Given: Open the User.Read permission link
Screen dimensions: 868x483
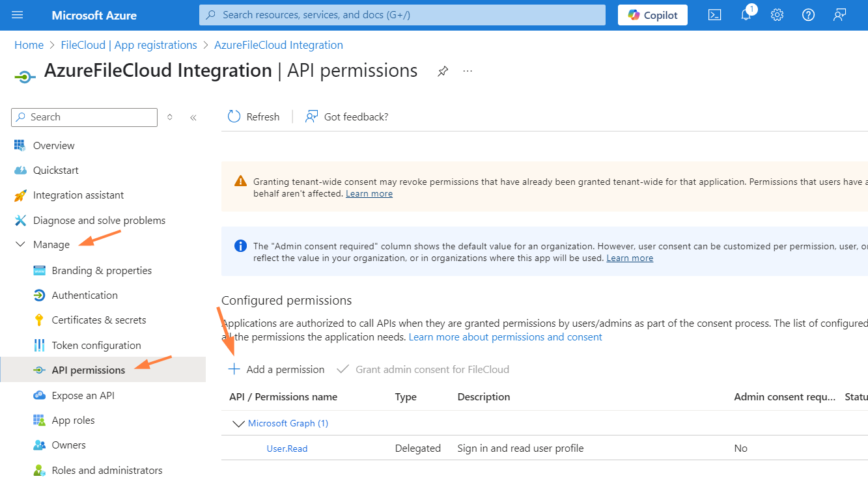Looking at the screenshot, I should pos(287,448).
